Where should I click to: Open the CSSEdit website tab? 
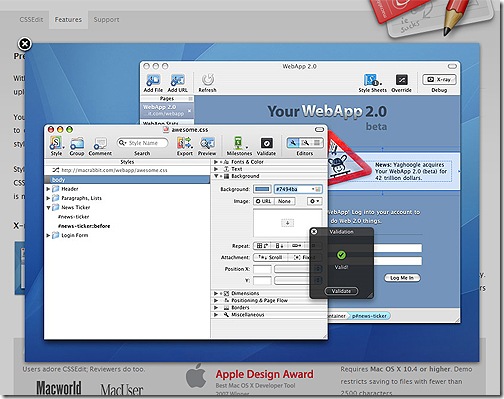point(31,20)
